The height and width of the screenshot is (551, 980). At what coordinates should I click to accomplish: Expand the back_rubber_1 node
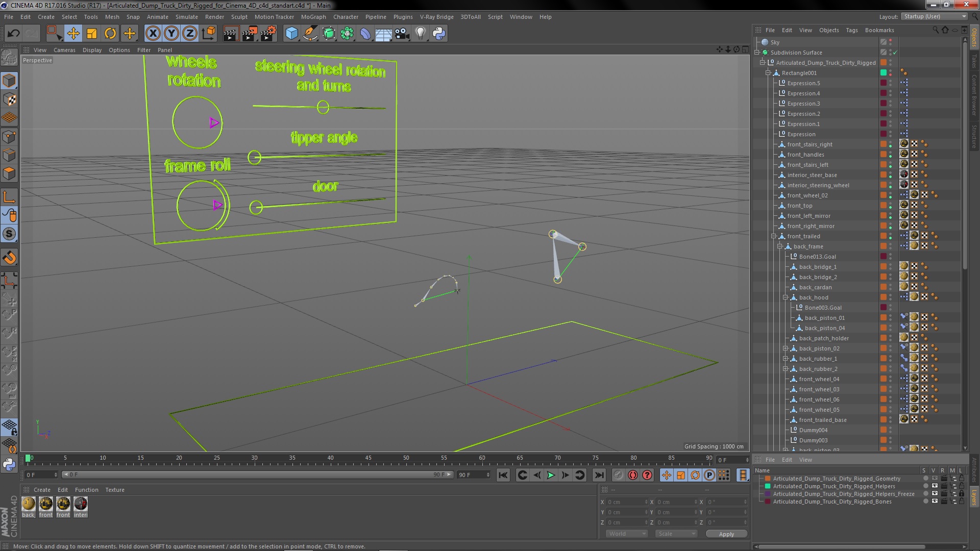pyautogui.click(x=786, y=359)
